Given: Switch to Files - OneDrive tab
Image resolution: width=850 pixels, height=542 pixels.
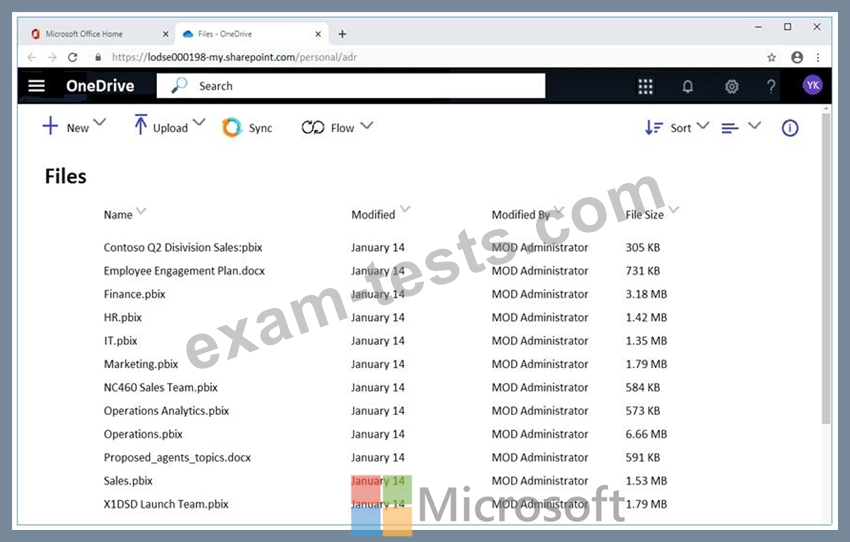Looking at the screenshot, I should 253,34.
